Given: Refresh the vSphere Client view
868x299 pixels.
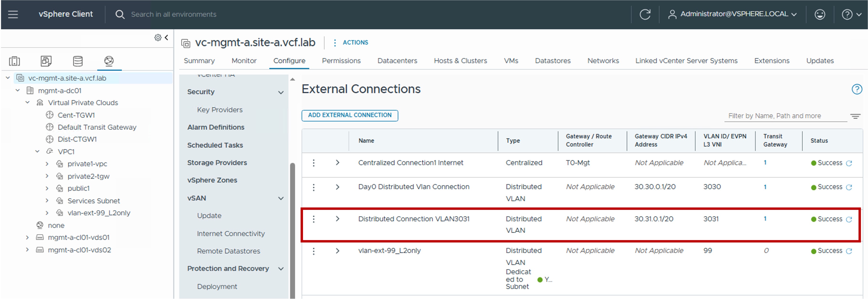Looking at the screenshot, I should click(x=645, y=14).
